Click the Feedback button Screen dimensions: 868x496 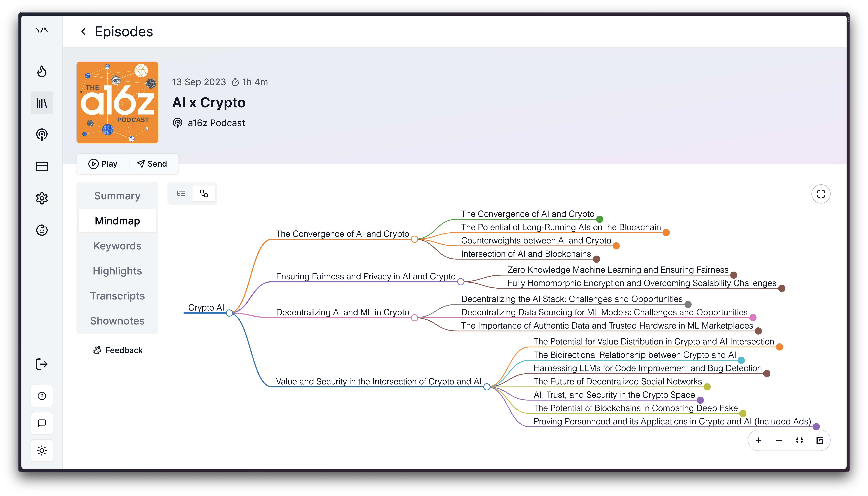click(118, 350)
